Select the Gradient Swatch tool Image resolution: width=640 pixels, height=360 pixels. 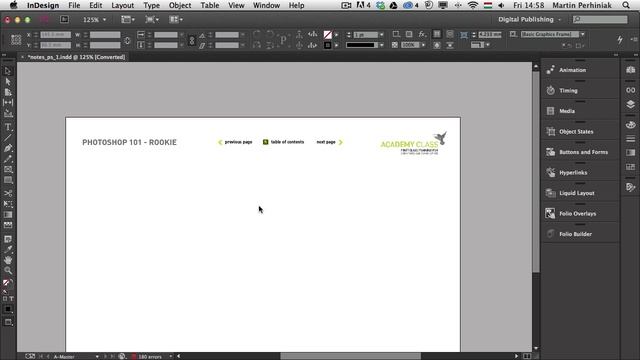8,215
